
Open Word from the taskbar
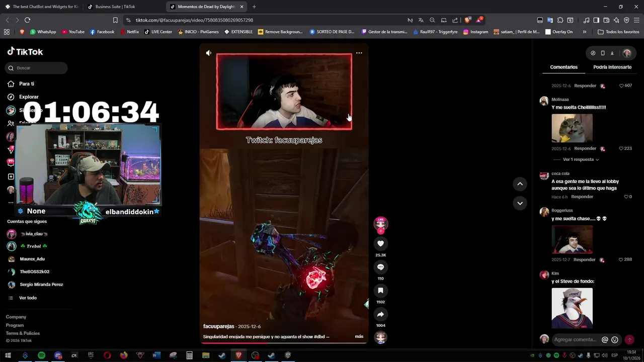click(156, 355)
